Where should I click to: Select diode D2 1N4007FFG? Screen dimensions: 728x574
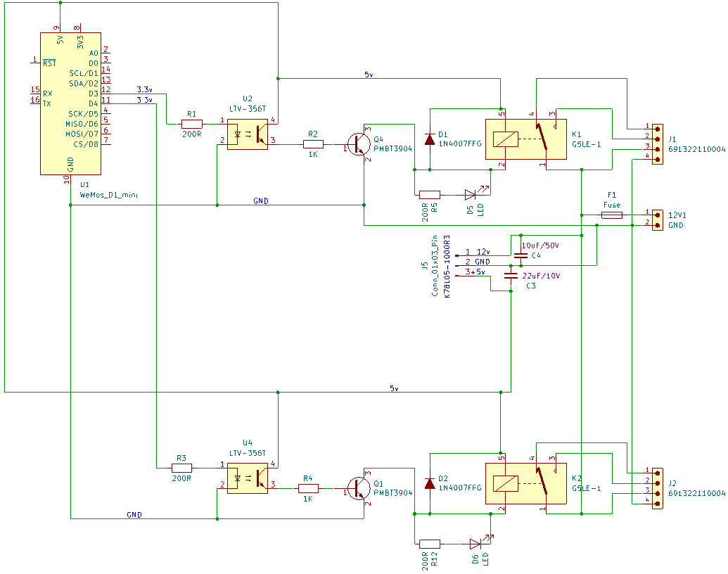point(429,485)
